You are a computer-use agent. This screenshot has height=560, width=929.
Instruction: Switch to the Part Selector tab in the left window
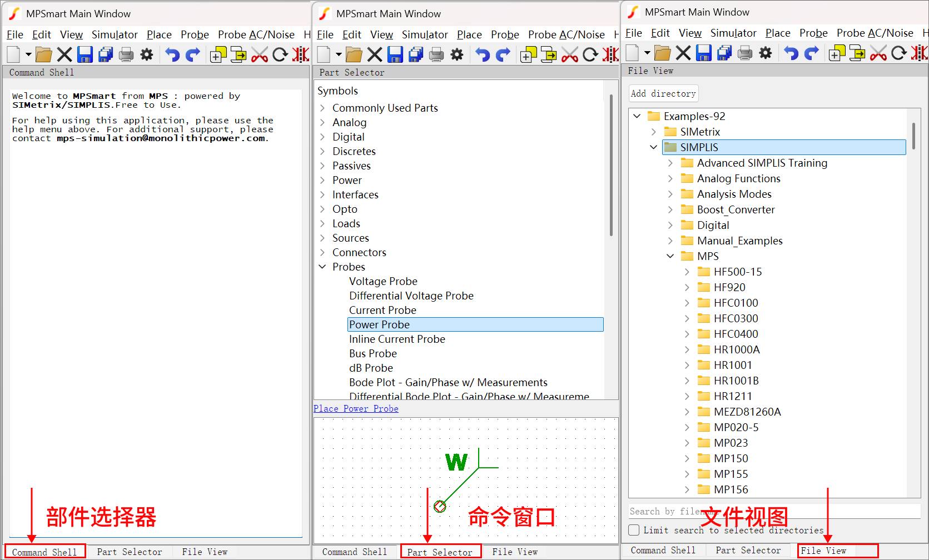(130, 552)
